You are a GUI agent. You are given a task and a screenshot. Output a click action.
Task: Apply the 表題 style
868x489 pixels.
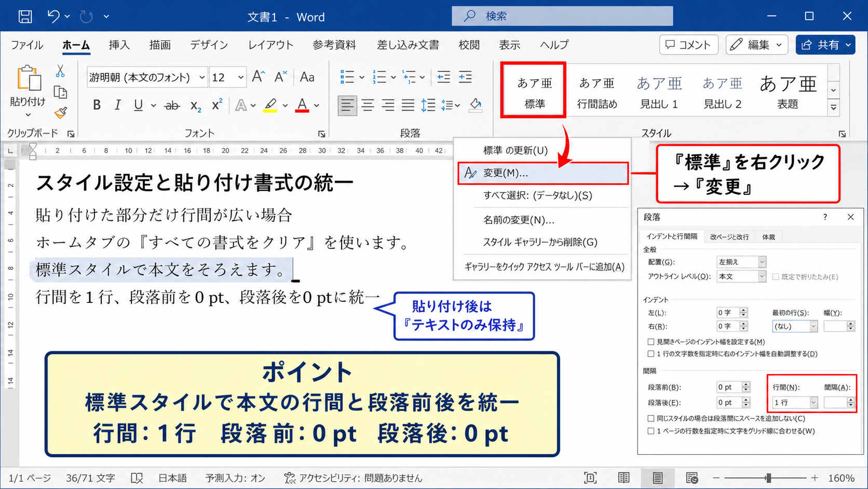click(788, 91)
